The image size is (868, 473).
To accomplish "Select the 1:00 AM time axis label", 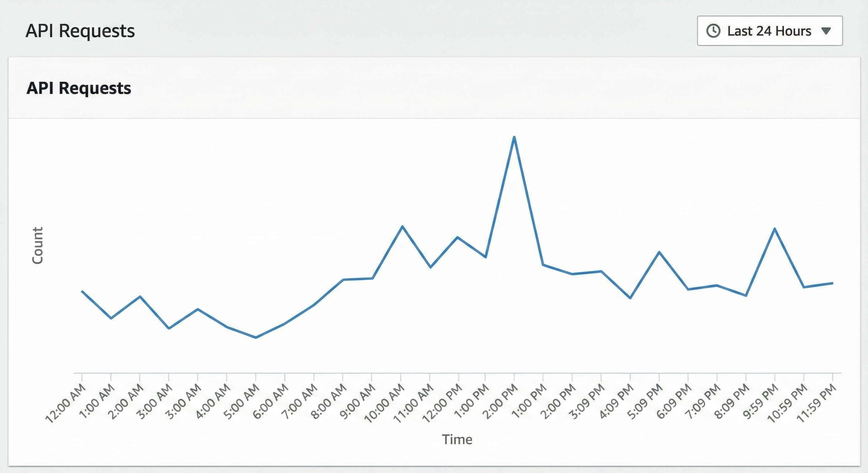I will (98, 401).
